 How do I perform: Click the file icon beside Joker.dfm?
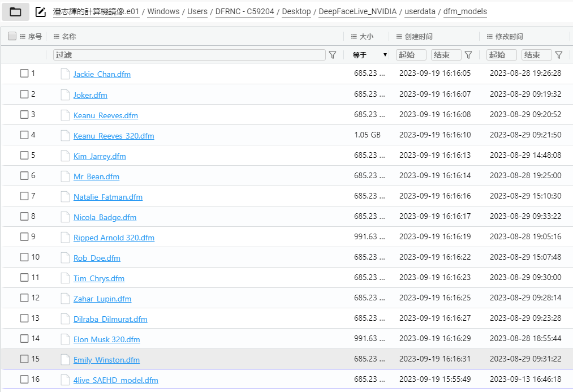(x=65, y=94)
